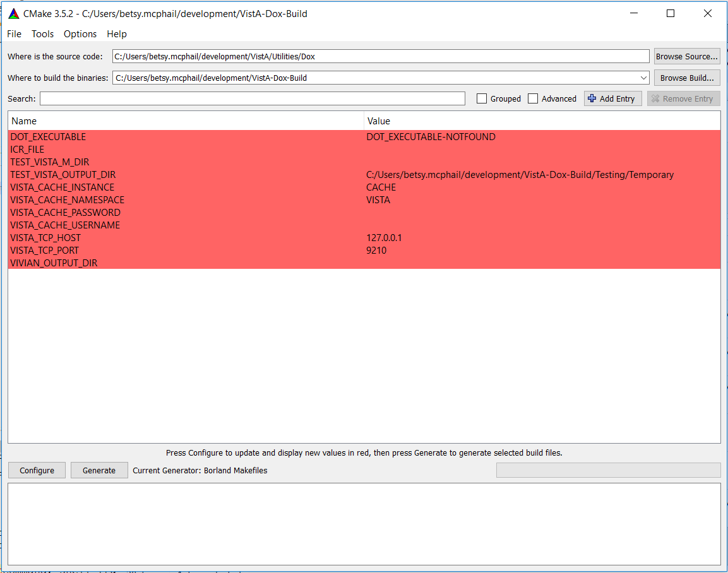Screen dimensions: 728x573
Task: Click the grayed-out Remove Entry button
Action: point(683,98)
